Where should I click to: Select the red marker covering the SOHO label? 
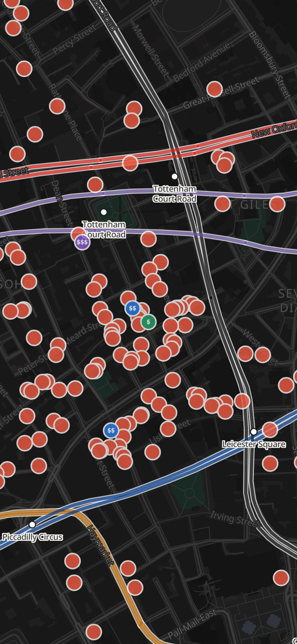(x=29, y=282)
